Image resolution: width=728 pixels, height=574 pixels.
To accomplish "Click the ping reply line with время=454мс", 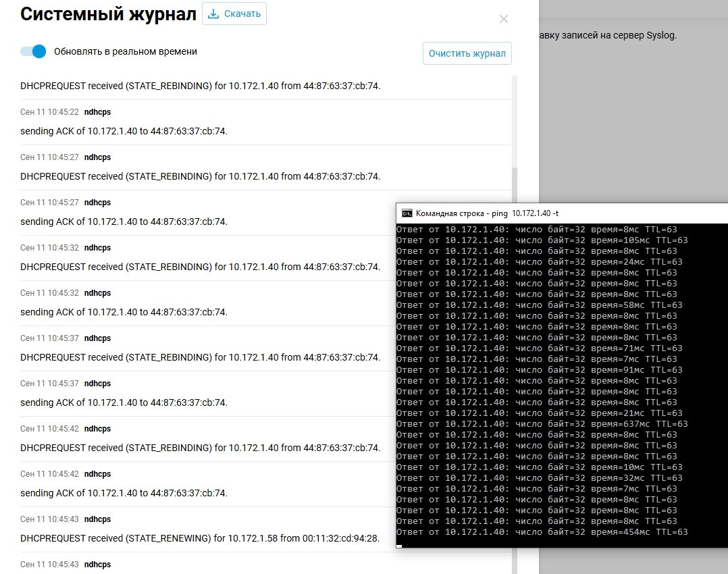I will (x=542, y=532).
